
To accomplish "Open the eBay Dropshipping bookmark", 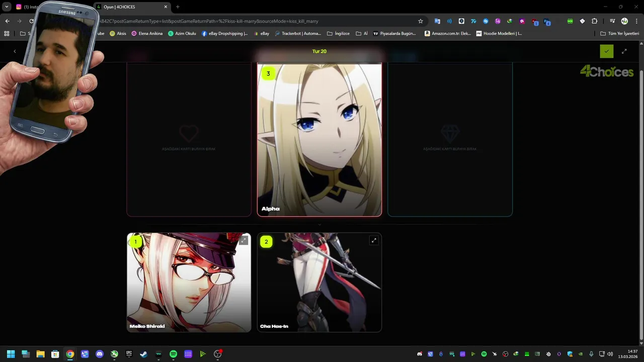I will pos(225,34).
